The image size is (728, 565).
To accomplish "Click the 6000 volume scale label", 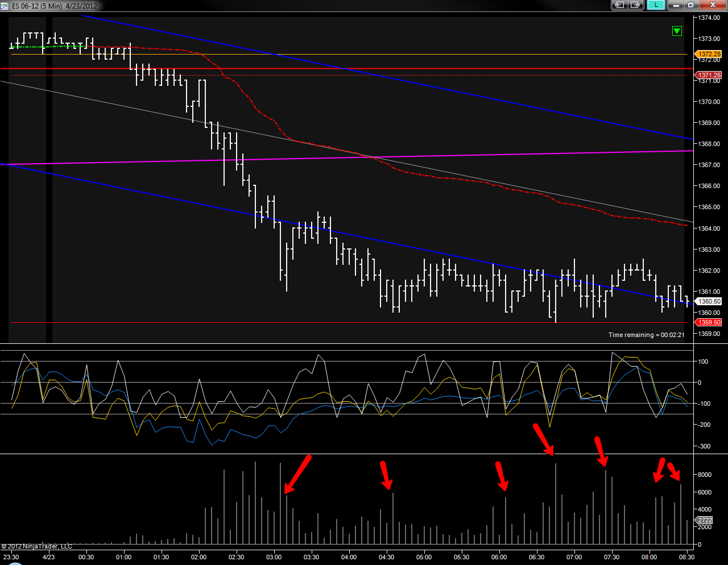I will [704, 492].
